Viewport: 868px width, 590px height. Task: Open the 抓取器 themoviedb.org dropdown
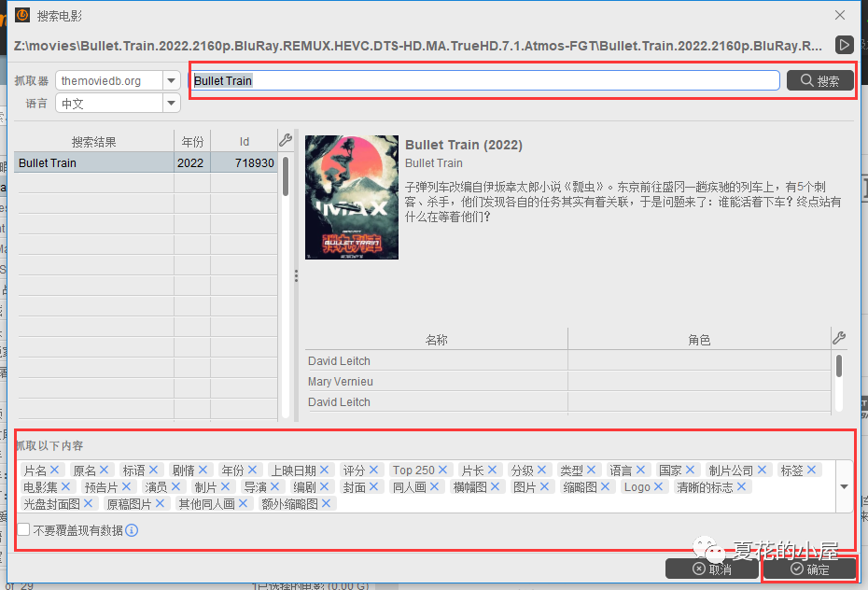171,81
